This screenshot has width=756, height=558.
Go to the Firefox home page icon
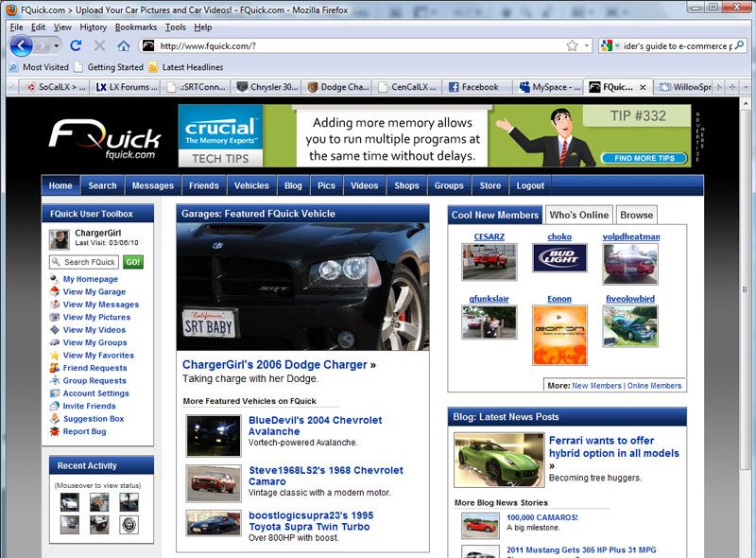(124, 45)
